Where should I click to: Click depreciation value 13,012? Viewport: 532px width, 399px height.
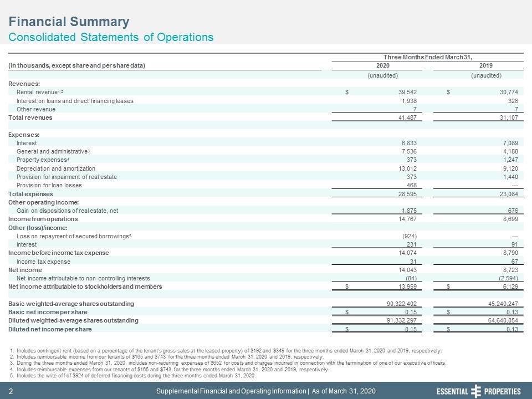click(407, 168)
